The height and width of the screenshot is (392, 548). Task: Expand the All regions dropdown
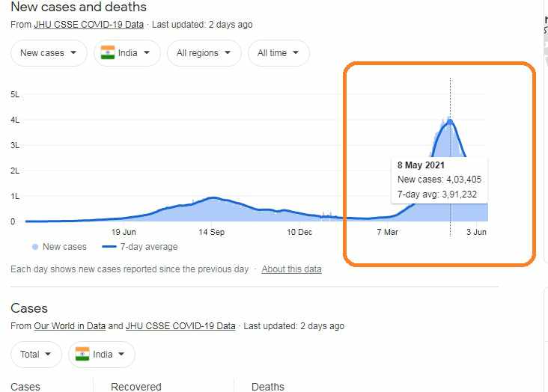click(x=204, y=53)
